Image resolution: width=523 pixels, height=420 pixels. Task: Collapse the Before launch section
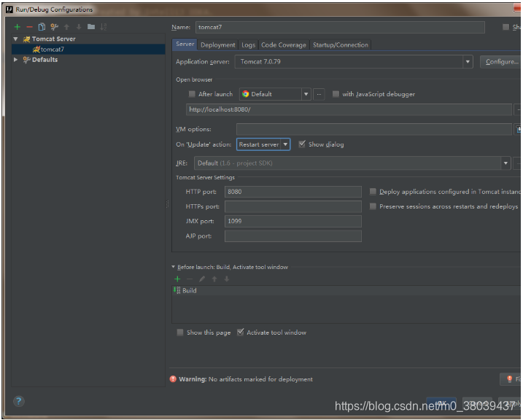tap(173, 267)
